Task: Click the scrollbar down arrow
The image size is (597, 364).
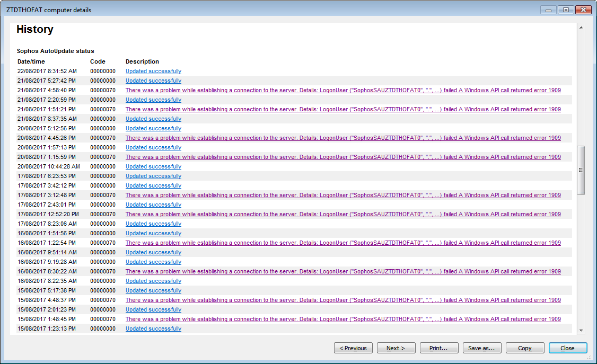Action: point(581,330)
